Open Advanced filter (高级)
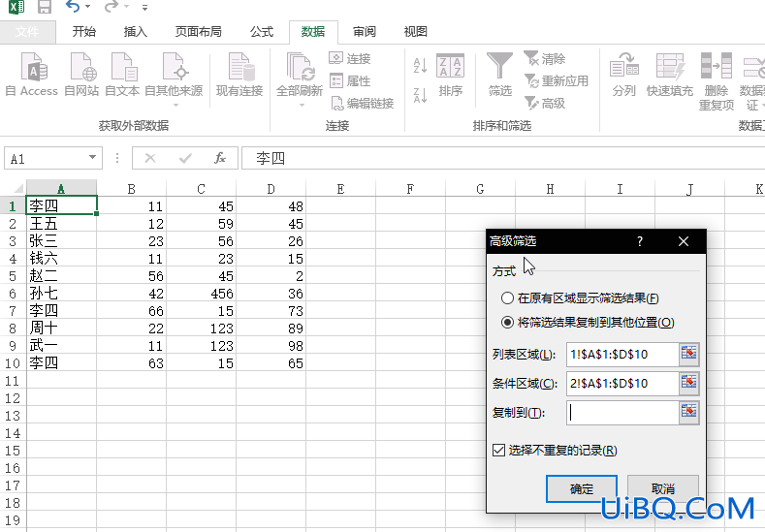 [545, 104]
